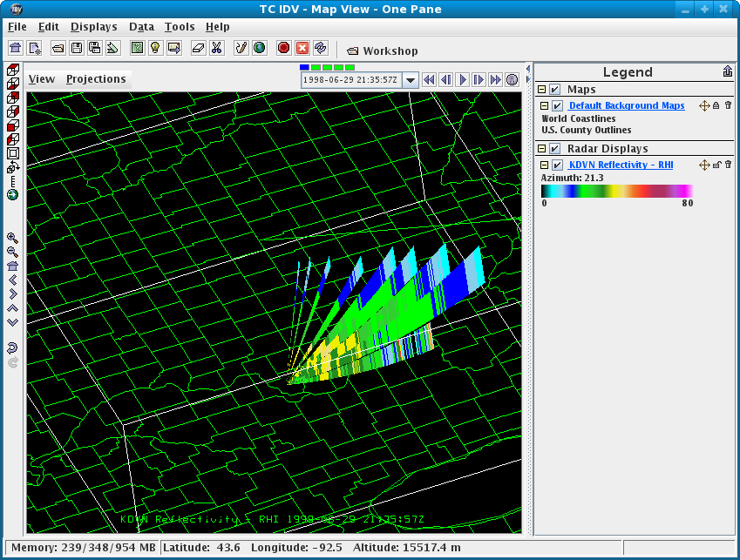Click the red record button in toolbar
Viewport: 740px width, 560px height.
point(283,48)
